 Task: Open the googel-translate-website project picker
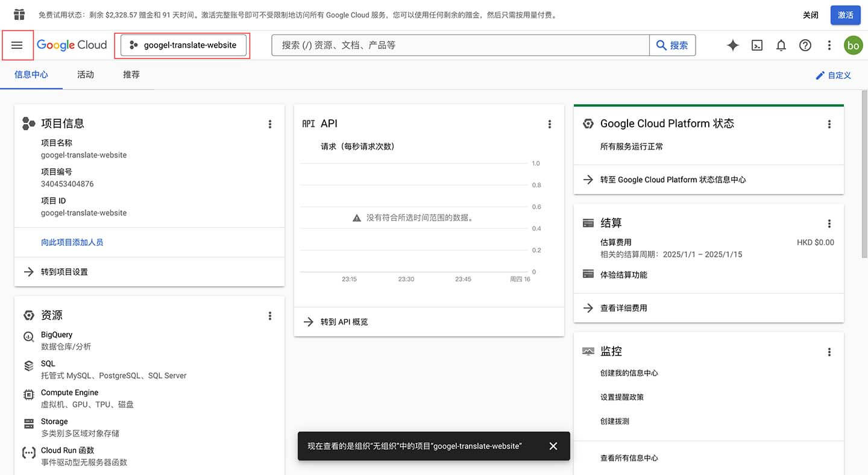[183, 45]
